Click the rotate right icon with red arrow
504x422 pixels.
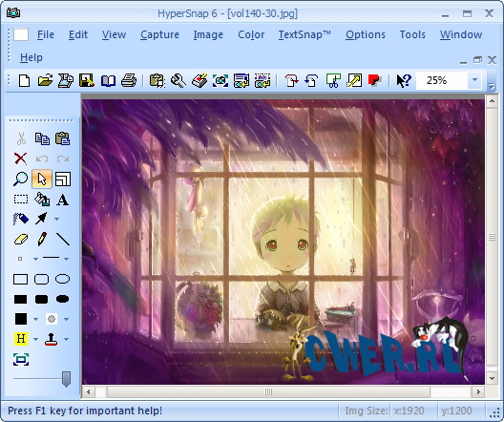click(x=291, y=80)
